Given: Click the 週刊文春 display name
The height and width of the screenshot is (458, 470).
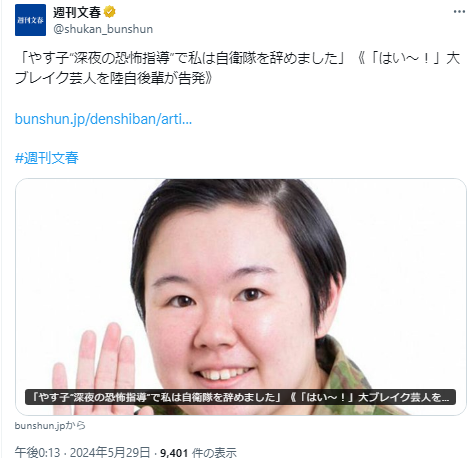Looking at the screenshot, I should click(x=77, y=12).
